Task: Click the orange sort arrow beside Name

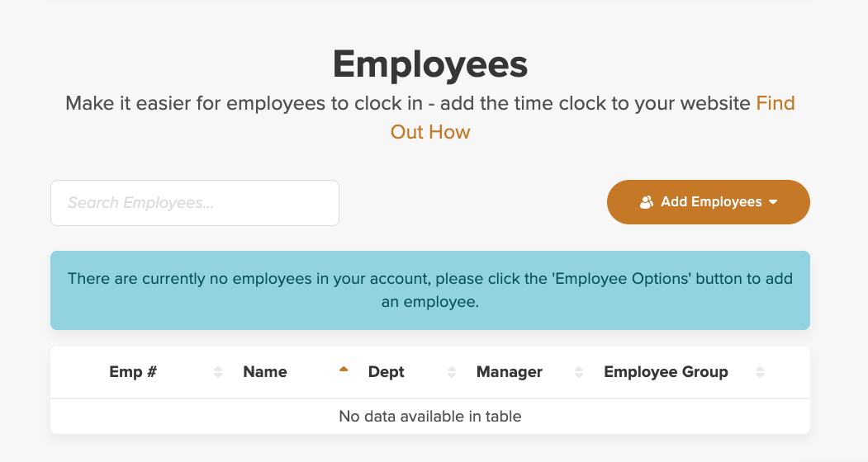Action: click(344, 369)
